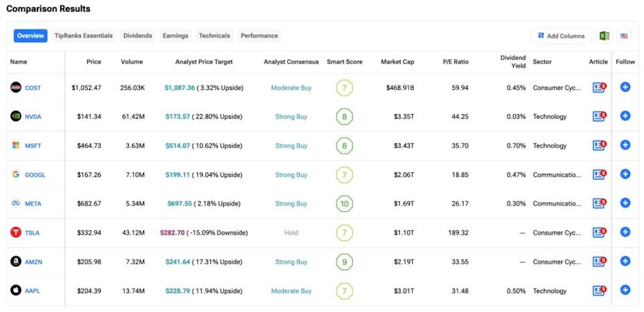Open the AAPL ticker link
Screen dimensions: 644x312
(32, 291)
